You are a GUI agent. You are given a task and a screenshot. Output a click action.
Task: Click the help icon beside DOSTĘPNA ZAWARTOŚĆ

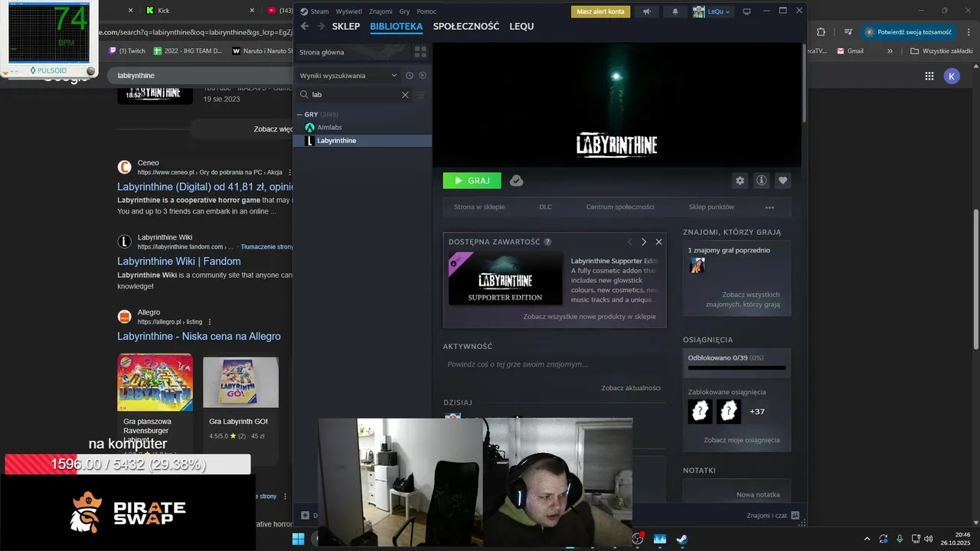547,242
